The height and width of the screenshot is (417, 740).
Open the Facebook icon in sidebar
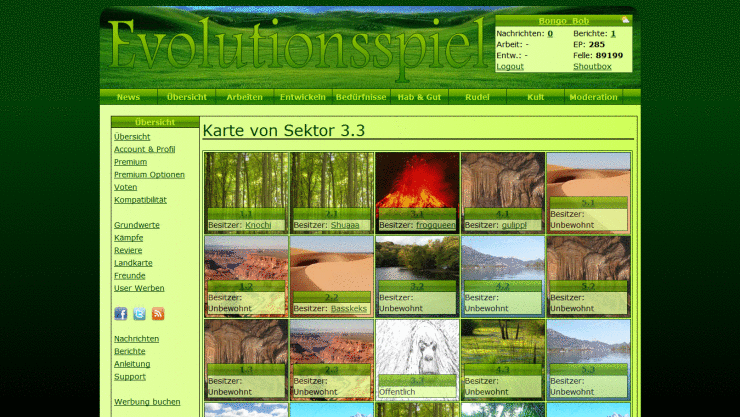tap(121, 314)
